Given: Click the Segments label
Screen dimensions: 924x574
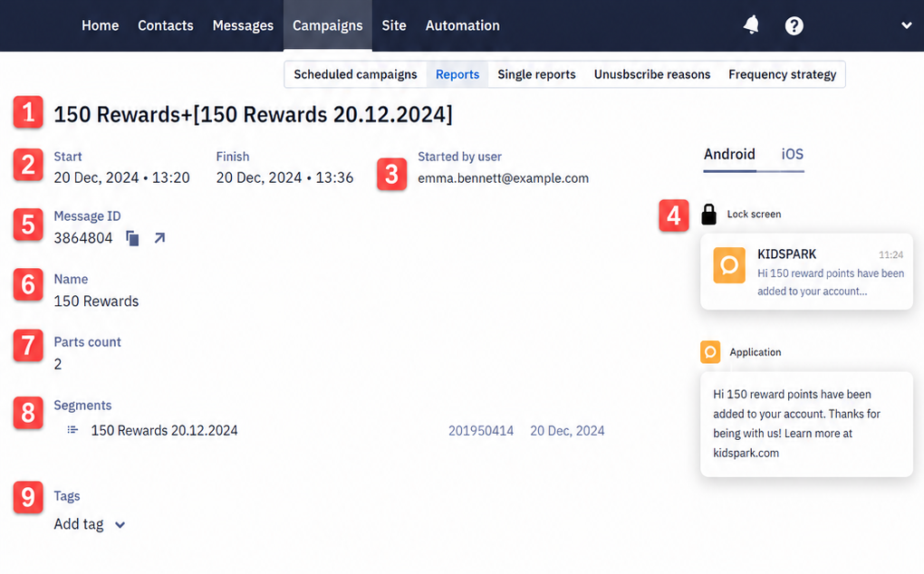Looking at the screenshot, I should point(82,405).
